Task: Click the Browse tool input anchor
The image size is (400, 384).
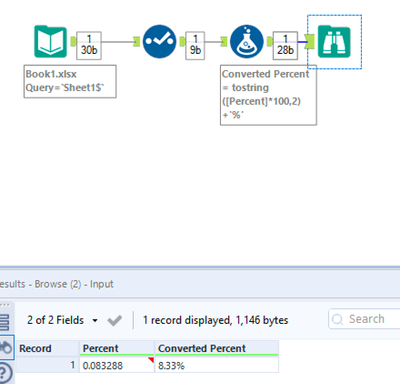Action: [310, 42]
